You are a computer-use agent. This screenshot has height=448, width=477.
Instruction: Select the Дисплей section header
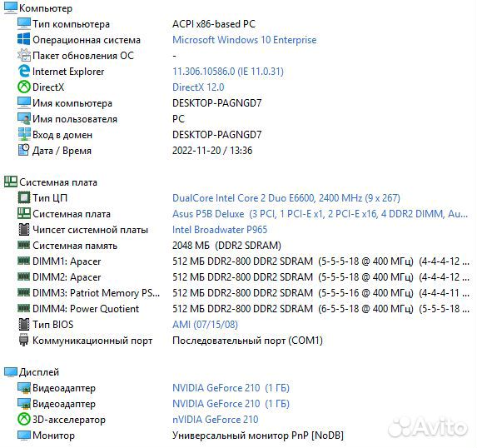32,372
